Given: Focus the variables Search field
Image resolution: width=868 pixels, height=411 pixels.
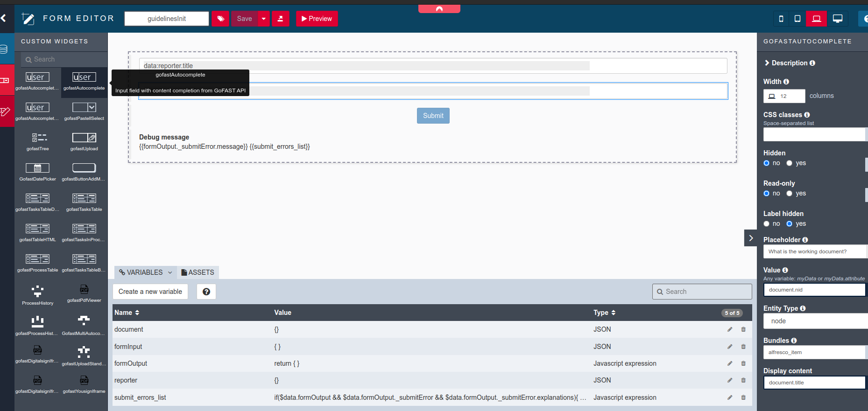Looking at the screenshot, I should (x=702, y=292).
